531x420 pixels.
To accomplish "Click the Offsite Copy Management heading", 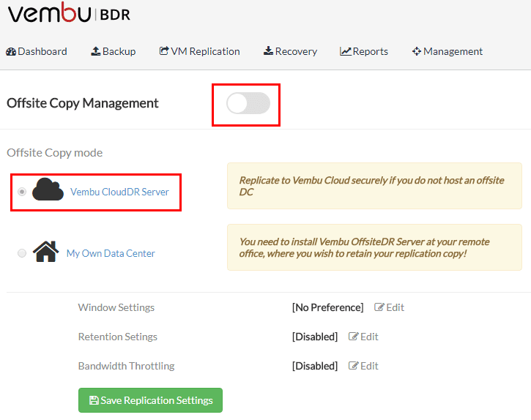I will tap(83, 103).
